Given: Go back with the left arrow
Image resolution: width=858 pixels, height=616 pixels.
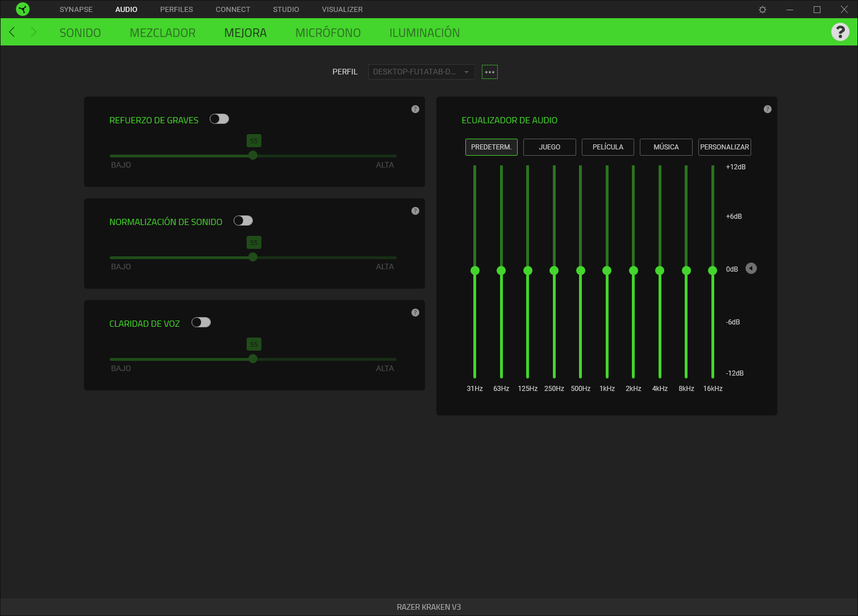Looking at the screenshot, I should coord(12,32).
